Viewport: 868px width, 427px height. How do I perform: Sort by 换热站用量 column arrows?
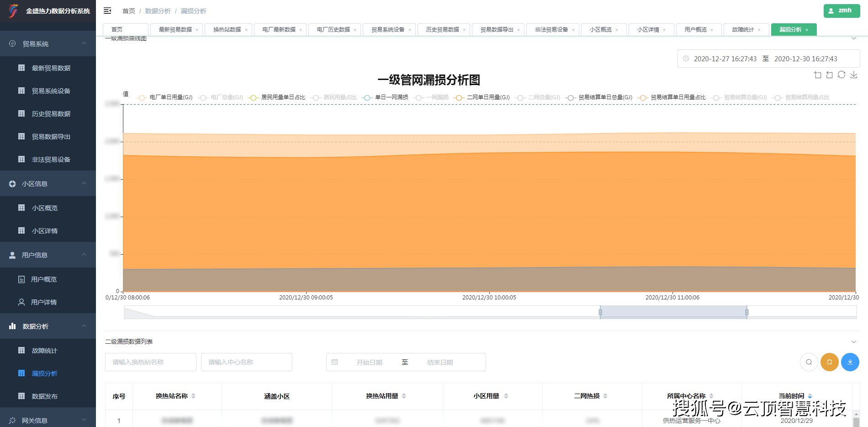(x=404, y=396)
